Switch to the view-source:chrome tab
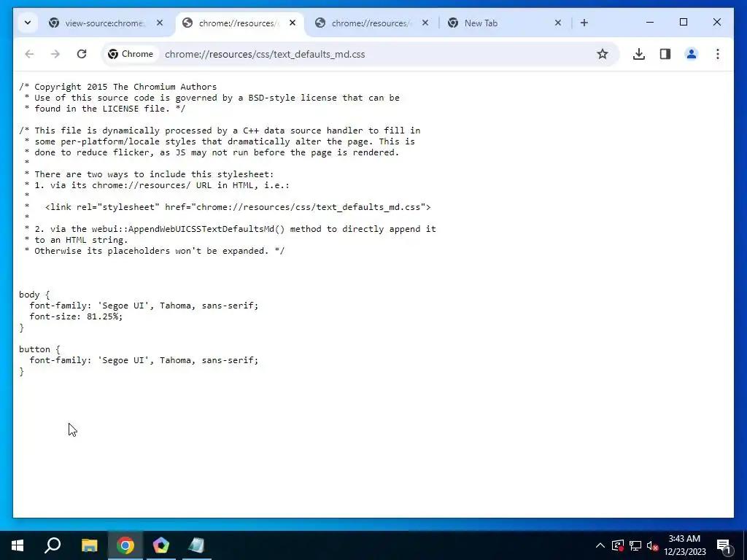The height and width of the screenshot is (560, 747). pyautogui.click(x=107, y=23)
